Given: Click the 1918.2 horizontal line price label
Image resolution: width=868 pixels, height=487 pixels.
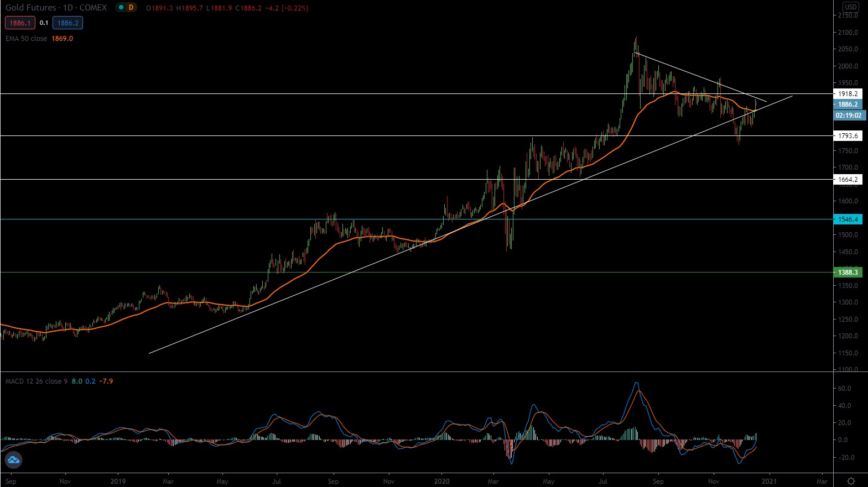Looking at the screenshot, I should pyautogui.click(x=848, y=94).
